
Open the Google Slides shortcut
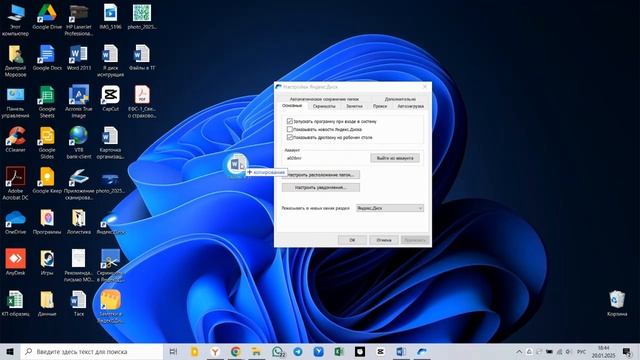pos(47,143)
